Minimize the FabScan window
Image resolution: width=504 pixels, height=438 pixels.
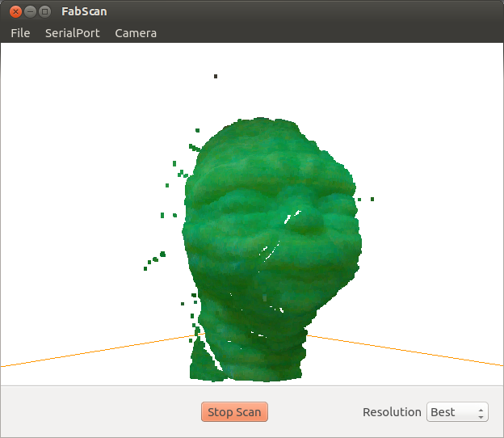click(30, 12)
